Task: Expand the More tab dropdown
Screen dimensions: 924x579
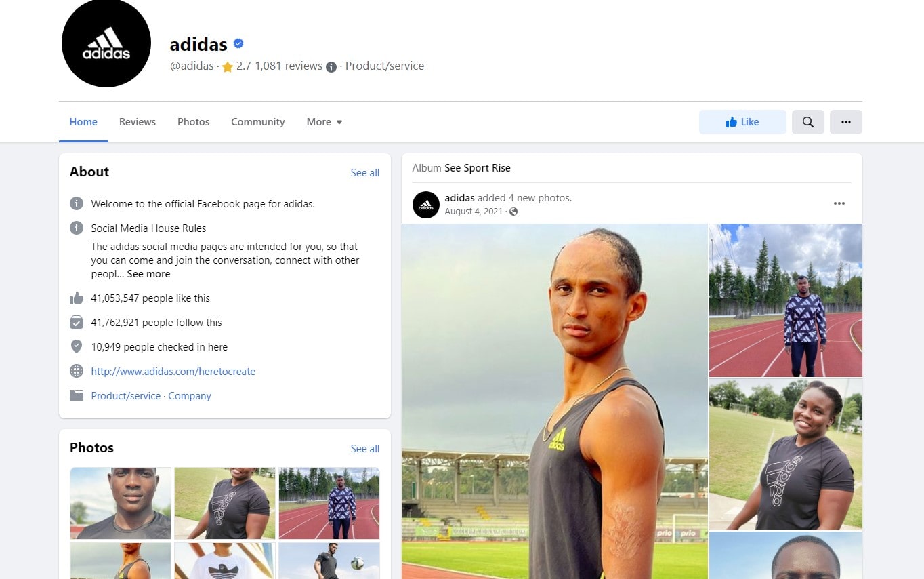Action: (324, 122)
